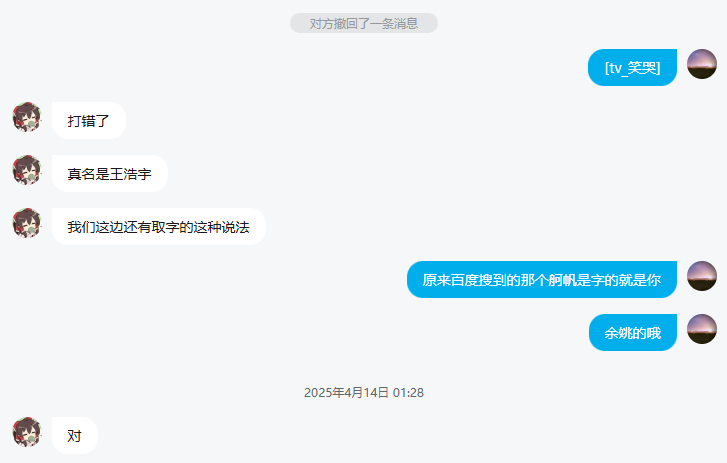Viewport: 727px width, 463px height.
Task: Select the [tv_笑哭] emoji message bubble
Action: [x=632, y=68]
